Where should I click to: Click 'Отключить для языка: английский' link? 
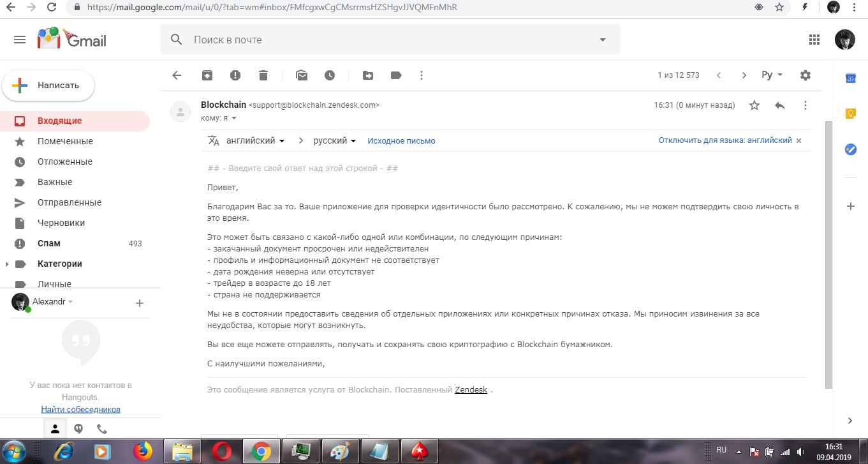tap(725, 140)
